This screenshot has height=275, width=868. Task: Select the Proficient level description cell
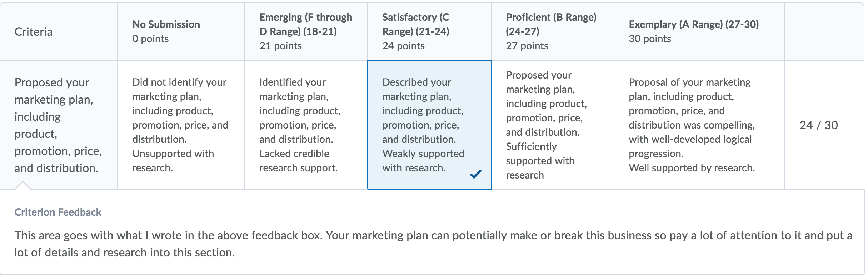coord(553,125)
